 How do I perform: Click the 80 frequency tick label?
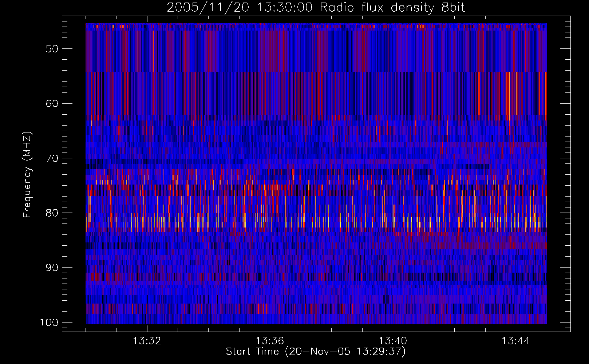tap(52, 213)
